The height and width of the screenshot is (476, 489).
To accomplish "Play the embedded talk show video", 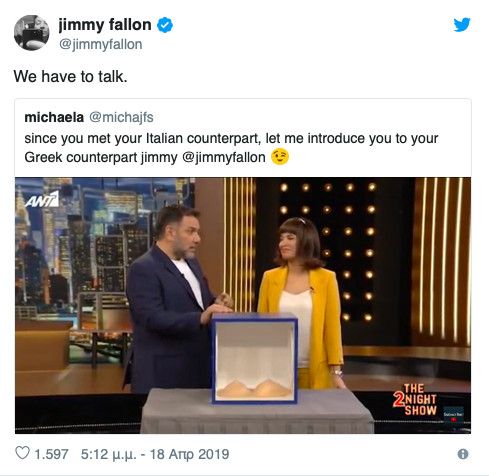I will 243,305.
